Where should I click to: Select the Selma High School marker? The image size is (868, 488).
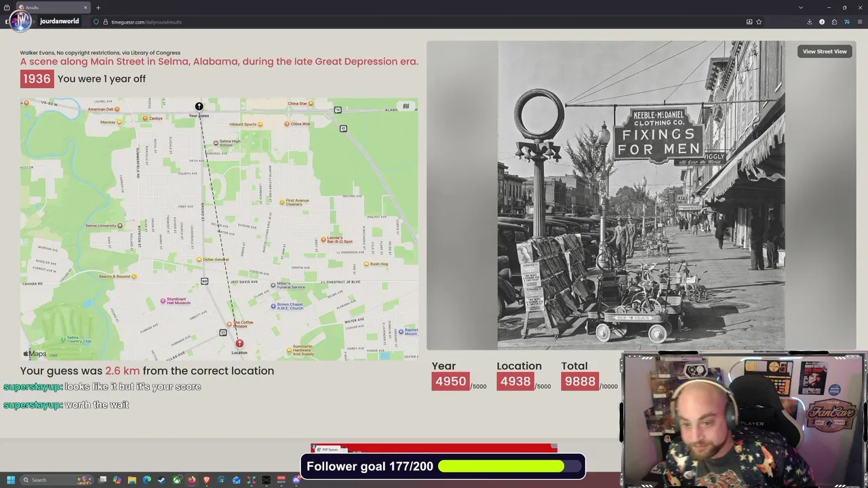click(216, 142)
